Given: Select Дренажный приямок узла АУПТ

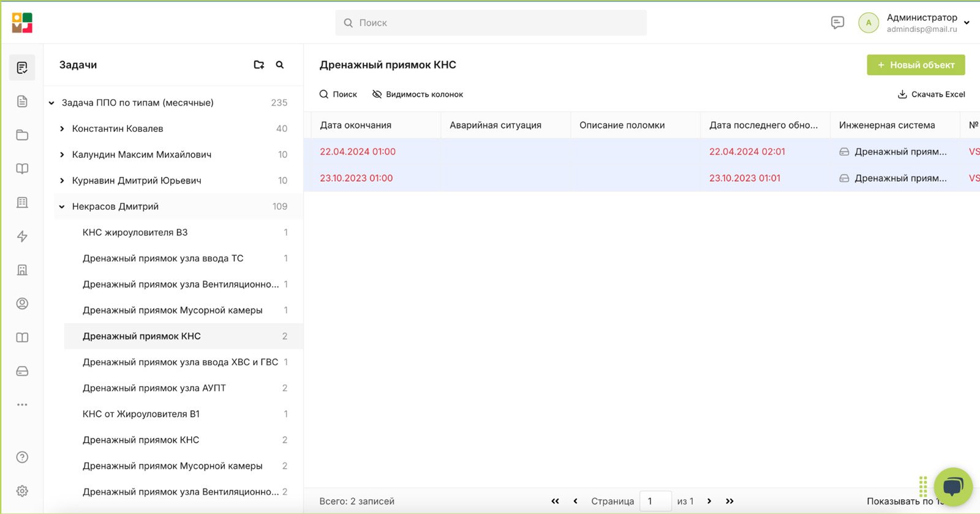Looking at the screenshot, I should 184,388.
